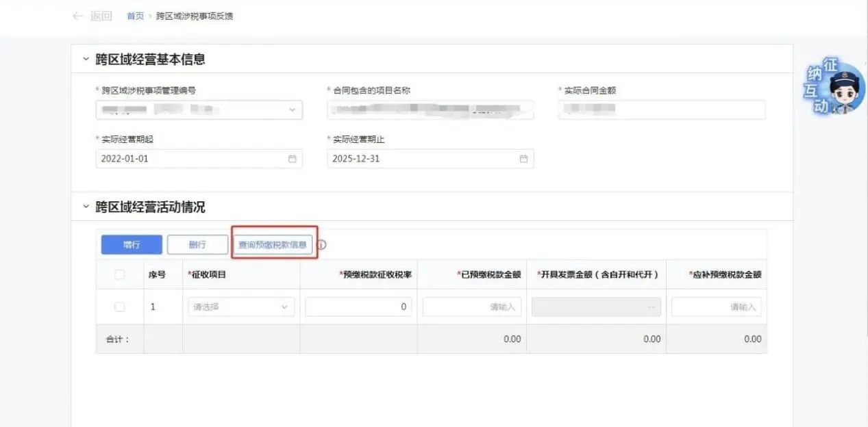Image resolution: width=868 pixels, height=427 pixels.
Task: Open the 跨区域涉税事项管理编号 dropdown
Action: pyautogui.click(x=199, y=109)
